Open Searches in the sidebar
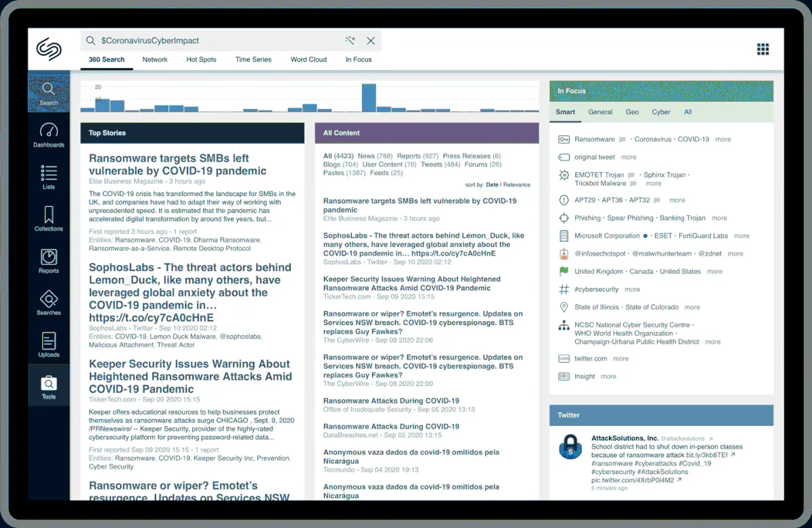This screenshot has height=528, width=812. [x=49, y=303]
